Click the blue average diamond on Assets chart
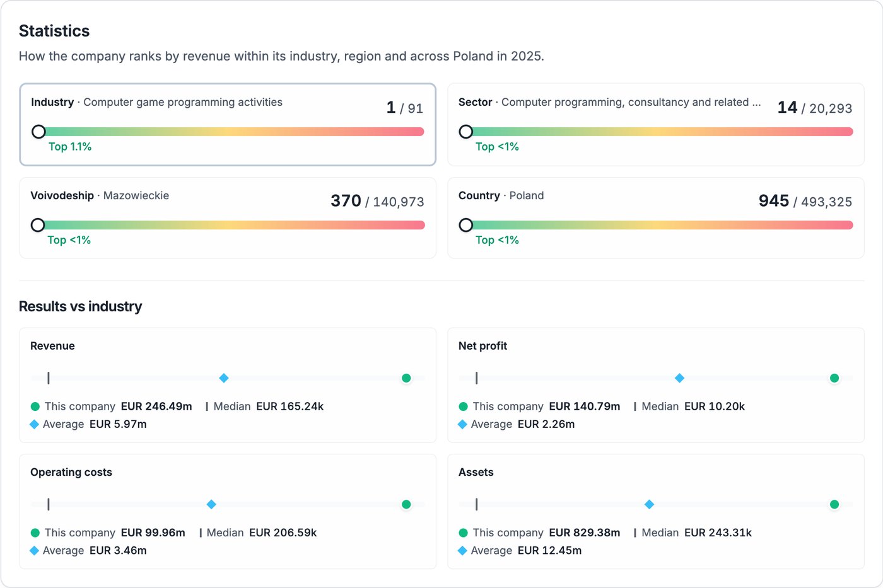Image resolution: width=883 pixels, height=588 pixels. point(649,504)
